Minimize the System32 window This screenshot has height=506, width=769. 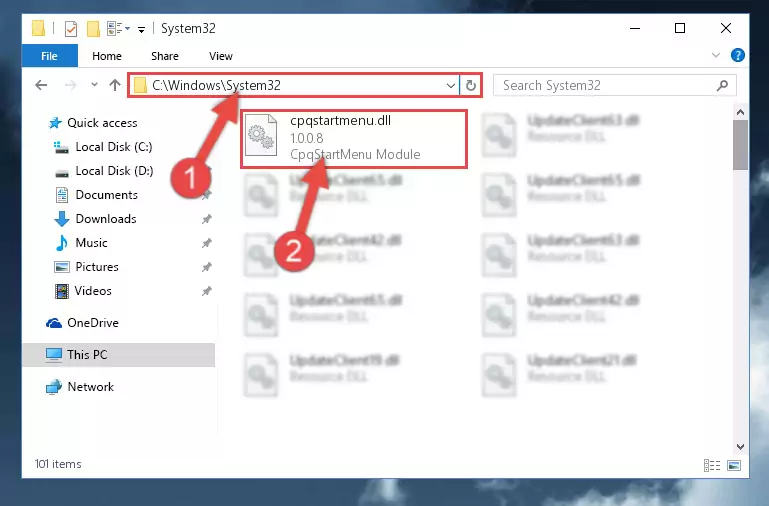tap(635, 28)
